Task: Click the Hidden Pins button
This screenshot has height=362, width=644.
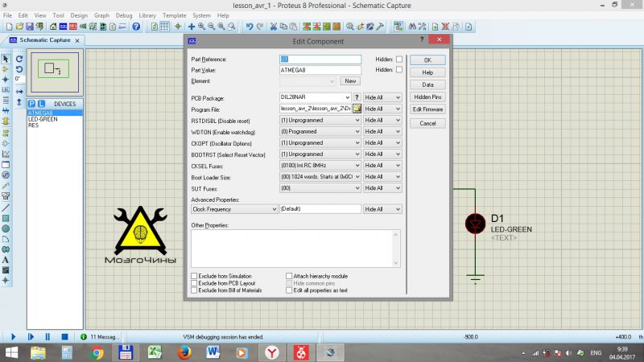Action: 427,97
